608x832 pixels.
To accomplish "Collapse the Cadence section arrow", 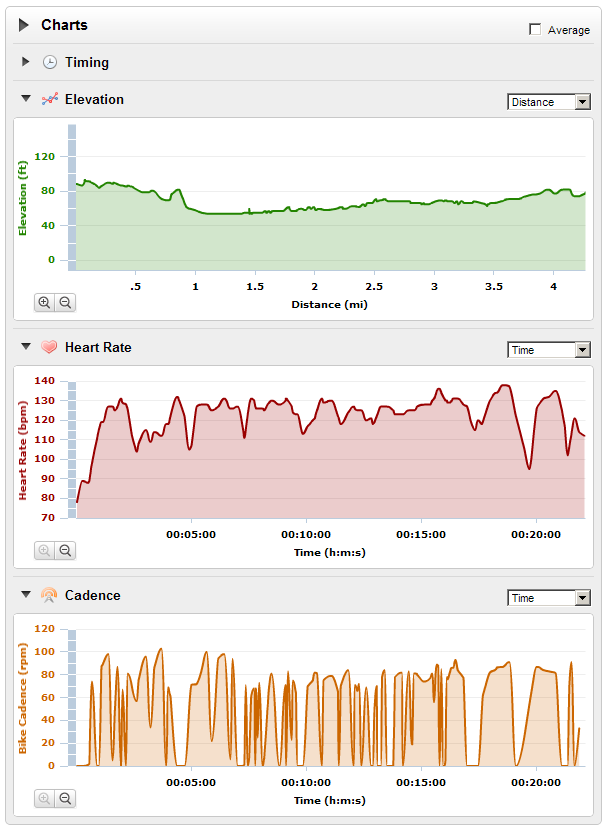I will [x=26, y=595].
